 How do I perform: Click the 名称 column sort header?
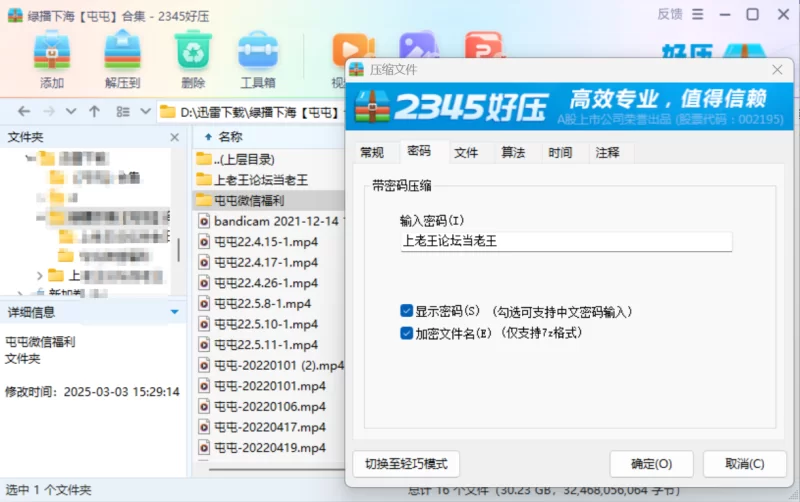click(230, 137)
